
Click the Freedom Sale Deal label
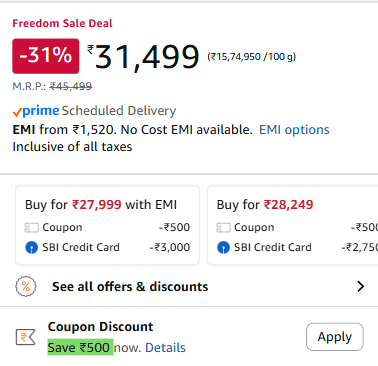click(x=62, y=23)
